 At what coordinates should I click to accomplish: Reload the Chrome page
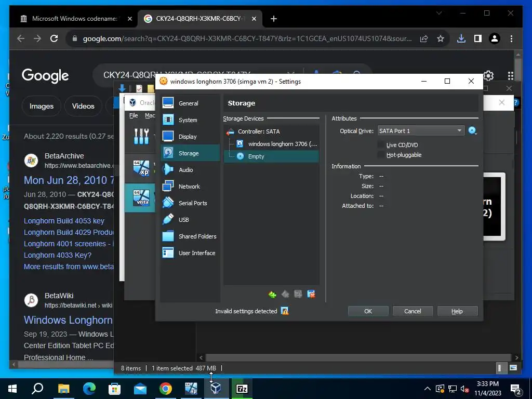[54, 38]
